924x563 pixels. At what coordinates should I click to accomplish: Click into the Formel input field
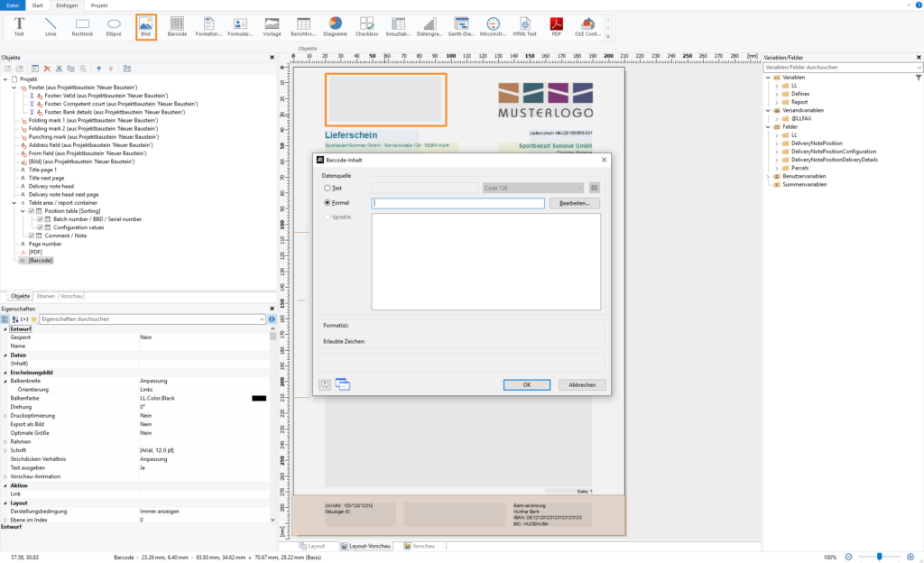[x=457, y=203]
